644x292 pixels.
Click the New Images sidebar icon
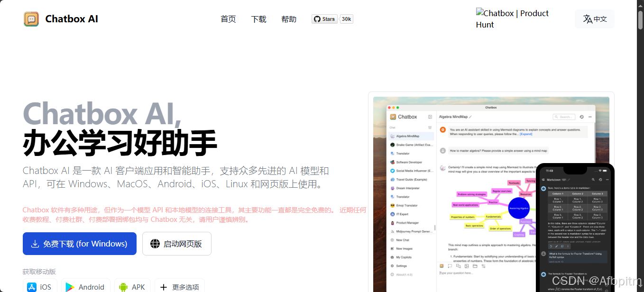392,248
